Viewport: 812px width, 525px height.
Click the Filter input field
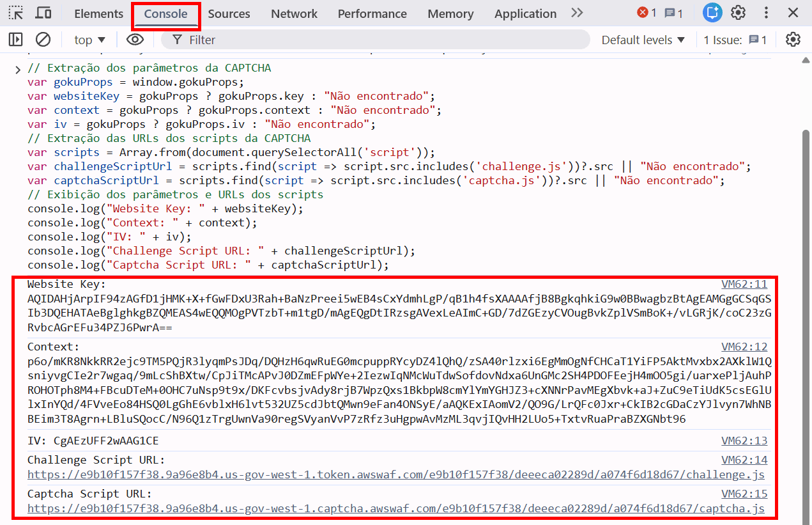pos(375,40)
